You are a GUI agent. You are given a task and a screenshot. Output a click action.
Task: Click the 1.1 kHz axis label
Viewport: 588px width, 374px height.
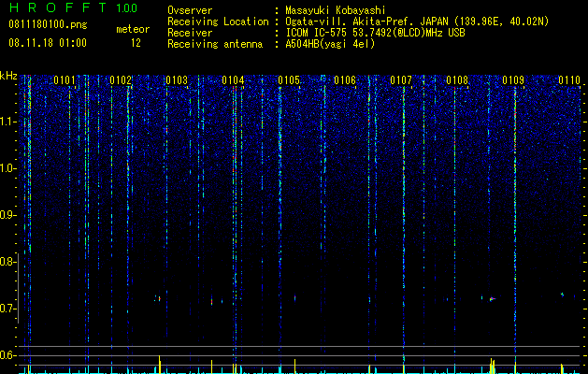point(8,122)
